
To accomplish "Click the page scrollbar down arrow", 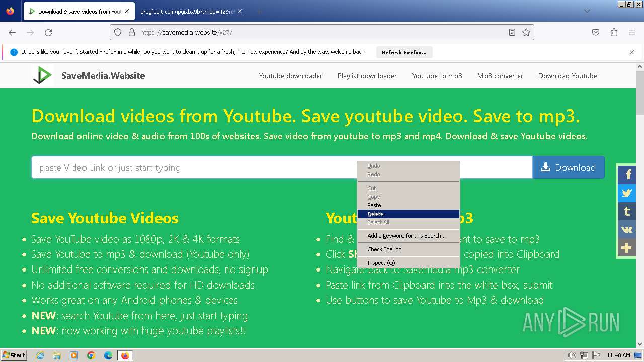I will click(640, 344).
